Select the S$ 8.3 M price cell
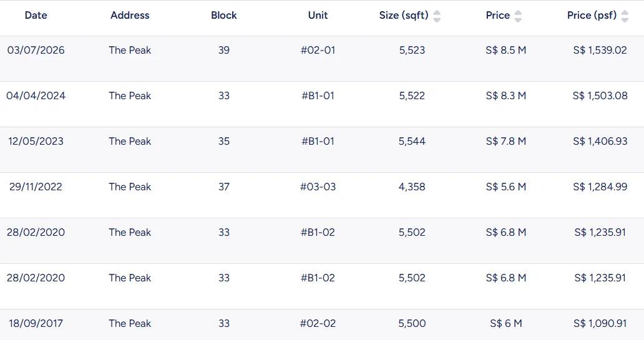Screen dimensions: 644x340 [506, 95]
